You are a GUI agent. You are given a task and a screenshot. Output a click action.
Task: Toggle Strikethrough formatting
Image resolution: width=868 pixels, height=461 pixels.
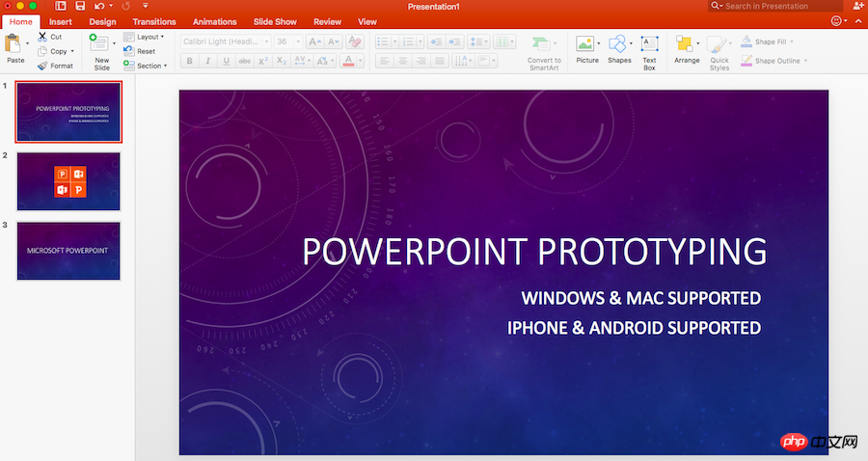244,61
